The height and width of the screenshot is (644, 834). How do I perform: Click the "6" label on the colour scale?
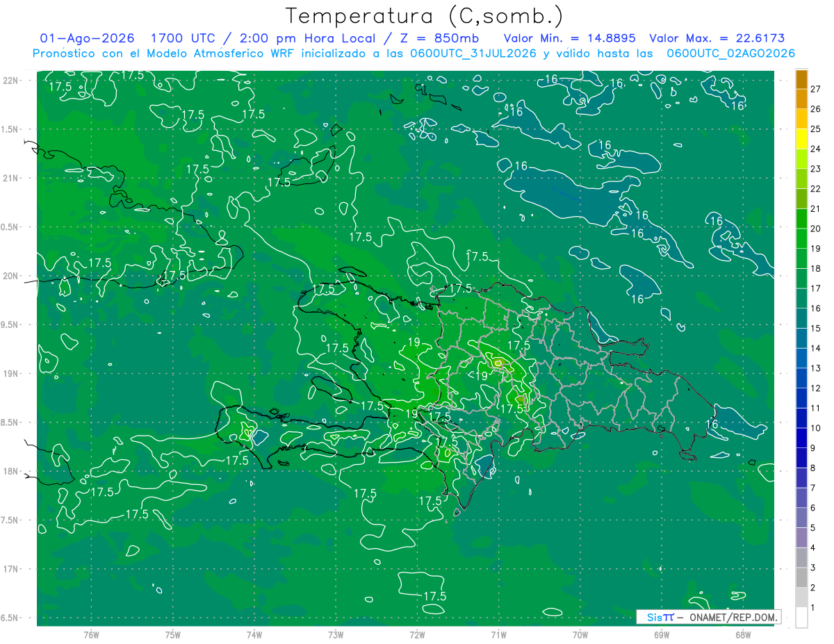point(813,508)
